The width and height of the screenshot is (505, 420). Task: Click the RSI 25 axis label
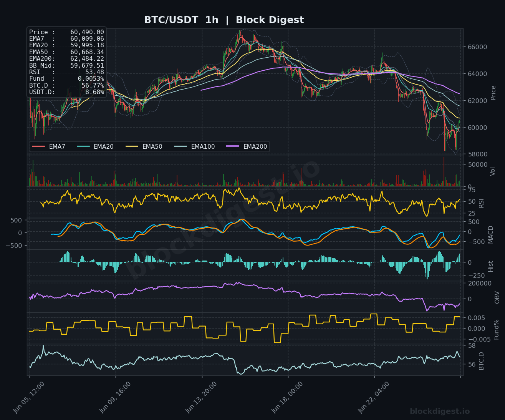pos(471,213)
